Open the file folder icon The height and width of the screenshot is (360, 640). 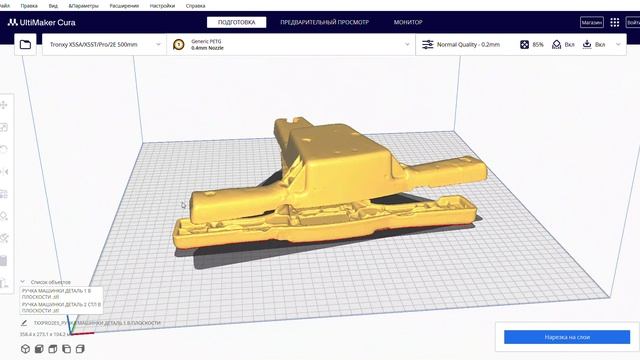click(25, 44)
